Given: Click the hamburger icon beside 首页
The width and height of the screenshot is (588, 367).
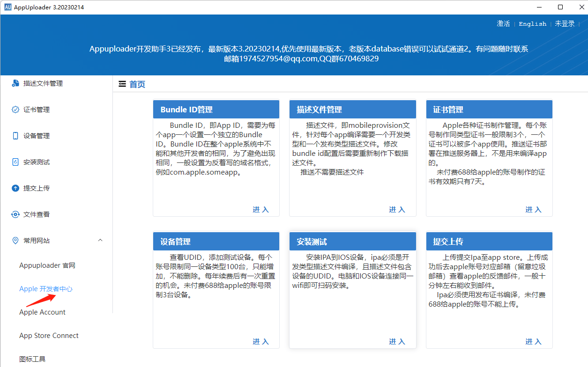Looking at the screenshot, I should point(123,84).
